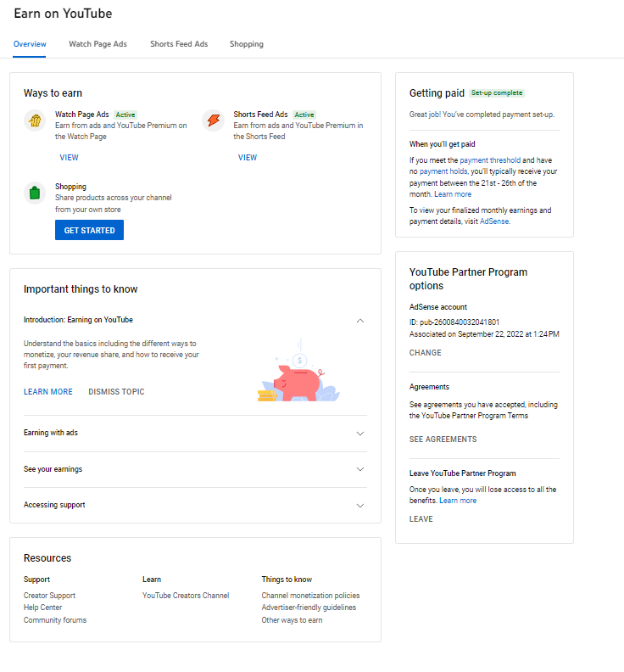Viewport: 624px width, 672px height.
Task: Open SEE AGREEMENTS
Action: coord(443,440)
